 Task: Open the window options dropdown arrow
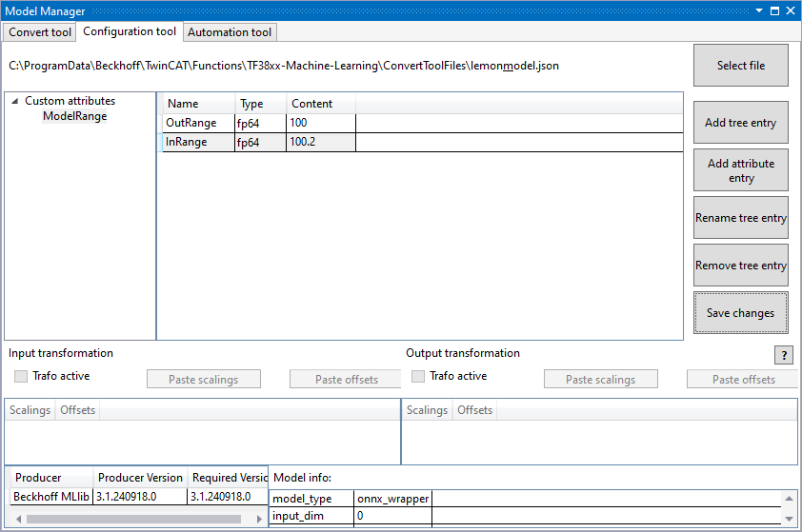coord(759,10)
